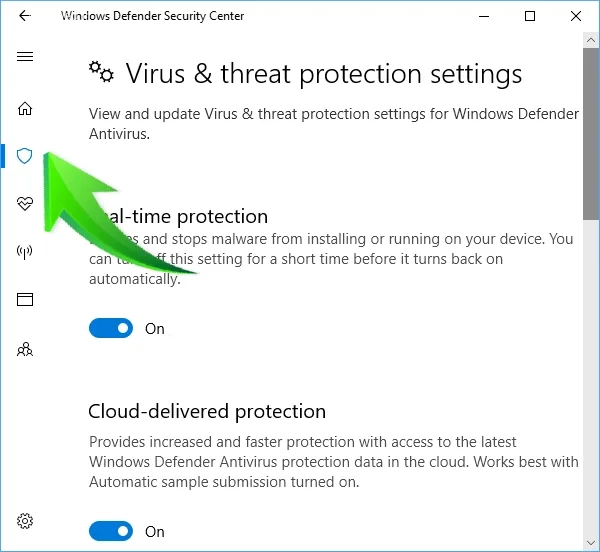Image resolution: width=600 pixels, height=552 pixels.
Task: Maximize the Windows Defender window
Action: [530, 16]
